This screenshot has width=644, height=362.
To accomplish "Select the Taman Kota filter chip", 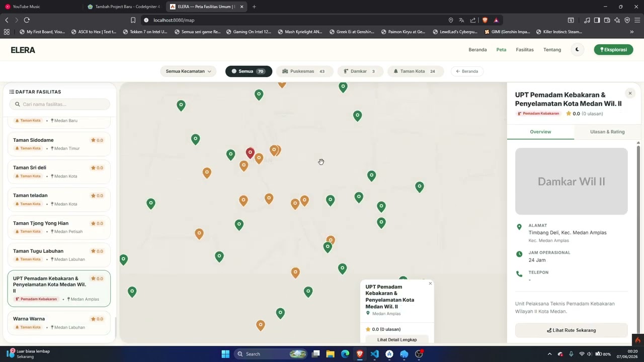I will tap(416, 71).
